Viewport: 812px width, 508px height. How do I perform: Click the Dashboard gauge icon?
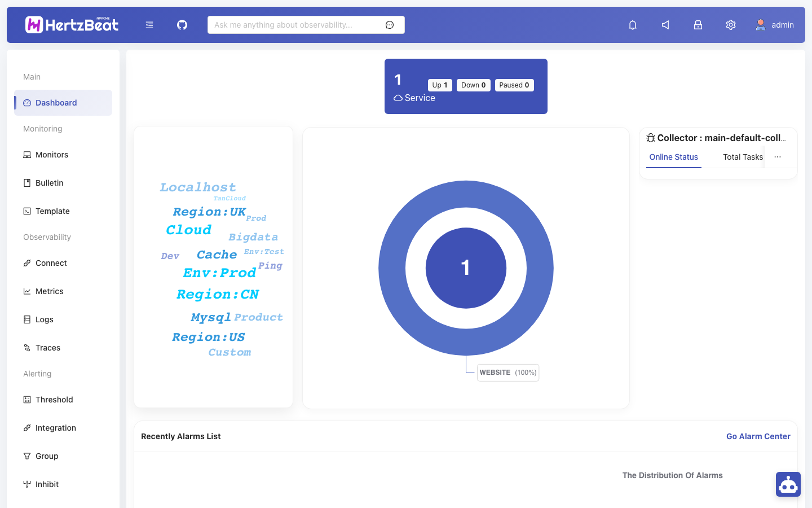(x=27, y=103)
